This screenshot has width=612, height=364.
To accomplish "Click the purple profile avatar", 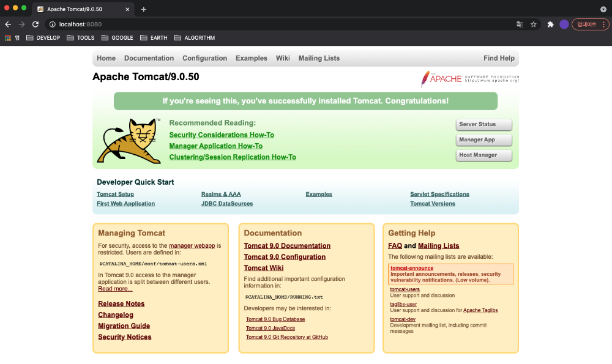I will point(564,24).
